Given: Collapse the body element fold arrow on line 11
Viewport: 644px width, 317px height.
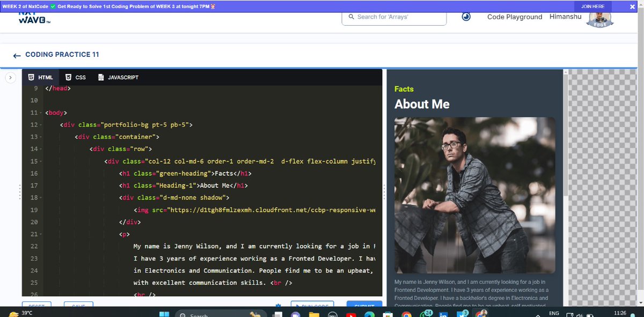Looking at the screenshot, I should pyautogui.click(x=41, y=112).
